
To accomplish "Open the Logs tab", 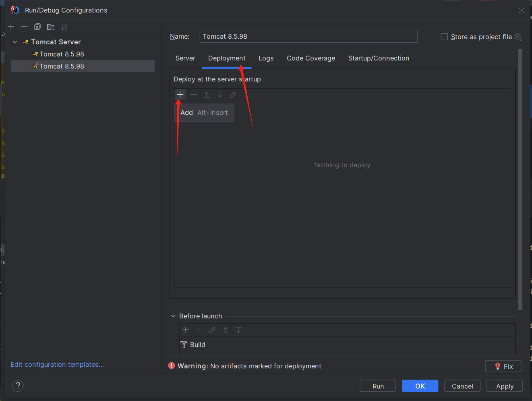I will point(266,58).
